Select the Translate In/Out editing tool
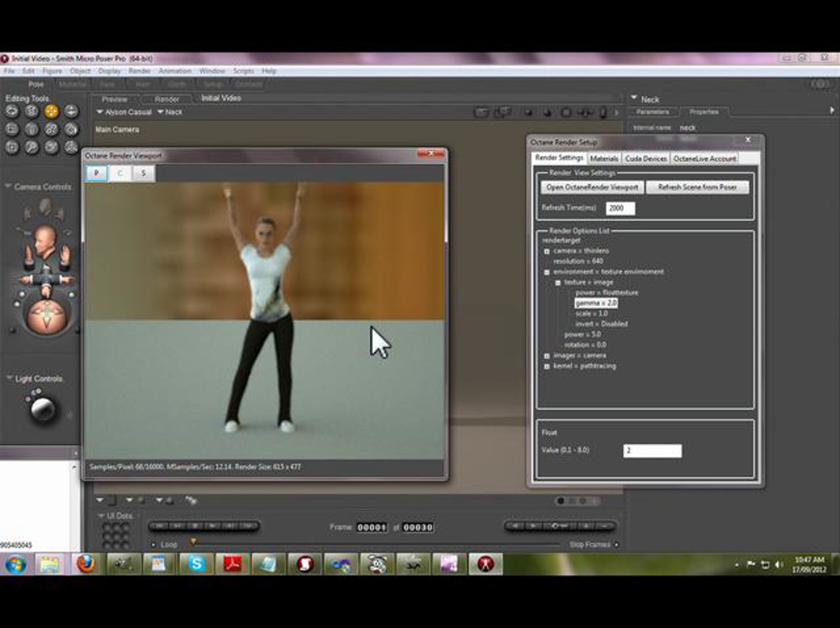Screen dimensions: 840x628 click(x=71, y=111)
